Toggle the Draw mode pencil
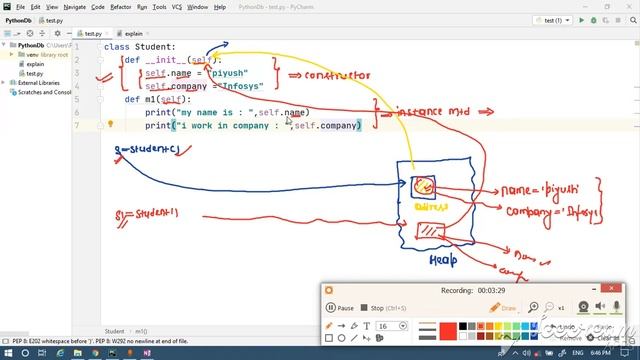The image size is (640, 360). click(x=503, y=308)
